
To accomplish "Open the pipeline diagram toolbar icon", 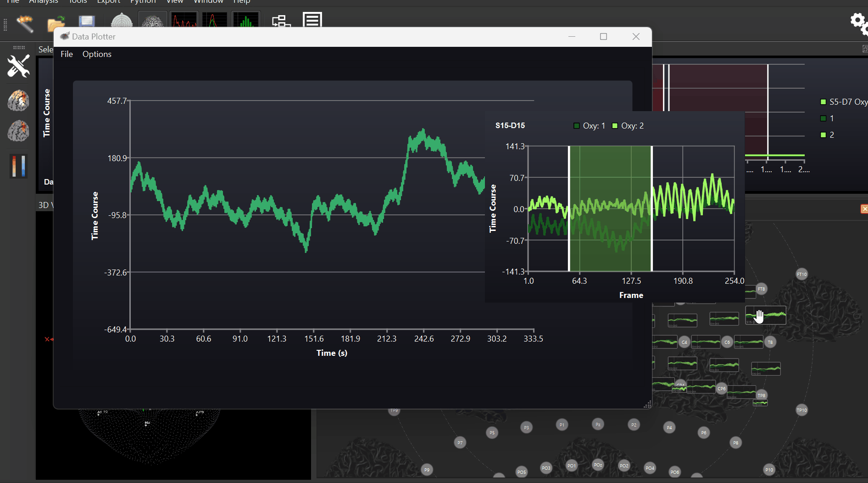I will [281, 21].
